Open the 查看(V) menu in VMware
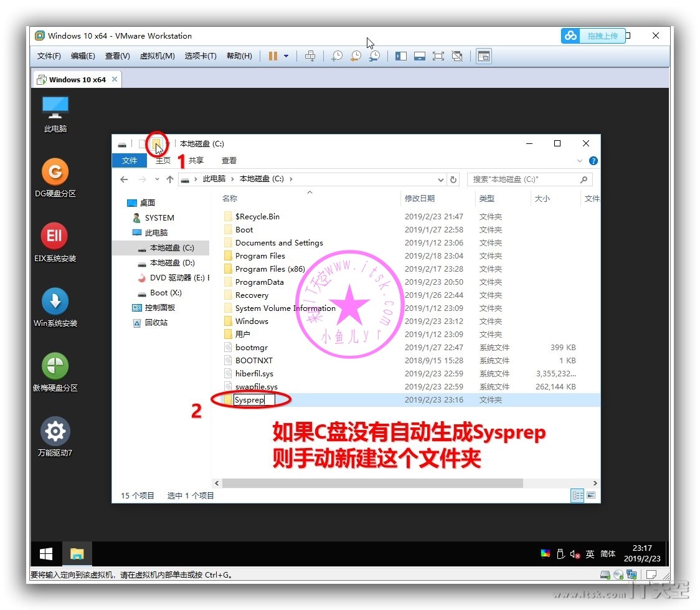Image resolution: width=700 pixels, height=610 pixels. point(118,56)
